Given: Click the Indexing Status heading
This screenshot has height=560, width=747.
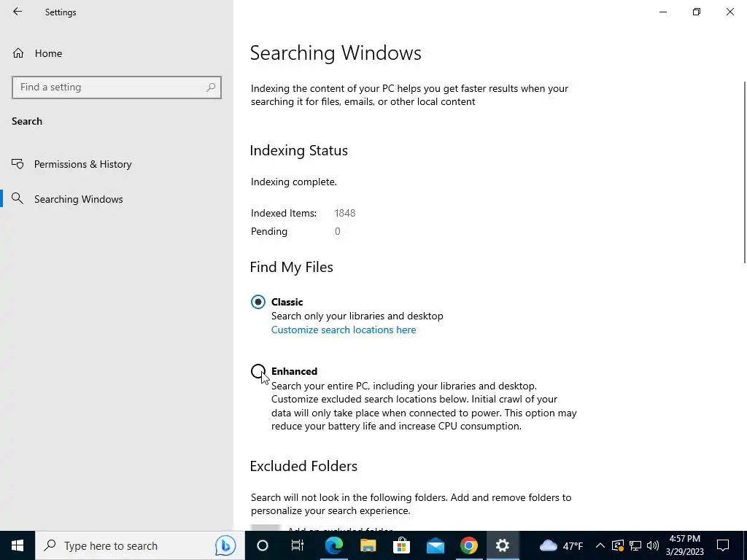Looking at the screenshot, I should click(x=298, y=150).
